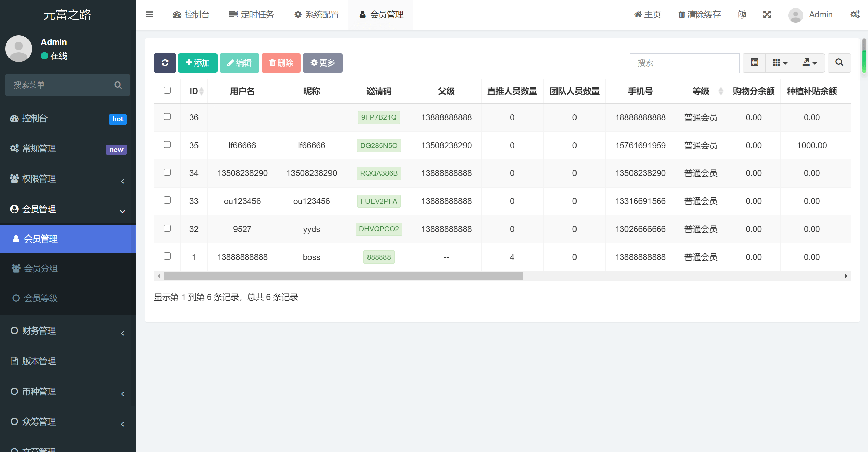Toggle checkbox for member ID 35
Image resolution: width=868 pixels, height=452 pixels.
coord(167,144)
